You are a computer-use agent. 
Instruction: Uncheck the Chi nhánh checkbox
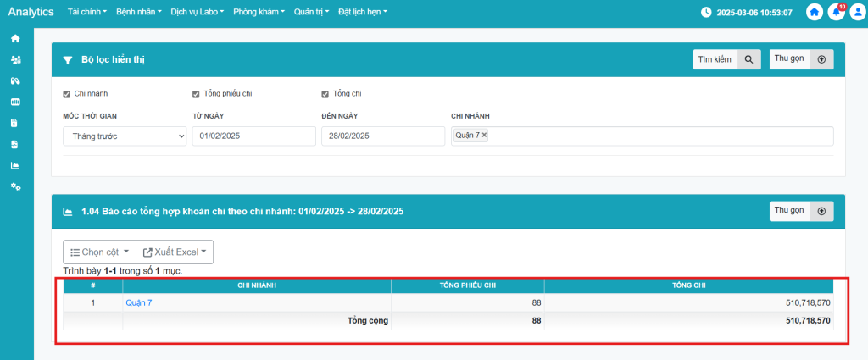pos(67,93)
